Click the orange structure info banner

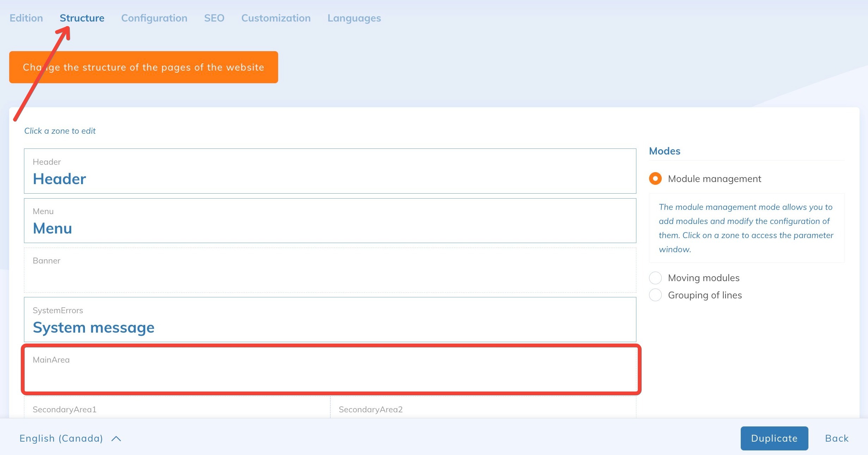point(143,67)
